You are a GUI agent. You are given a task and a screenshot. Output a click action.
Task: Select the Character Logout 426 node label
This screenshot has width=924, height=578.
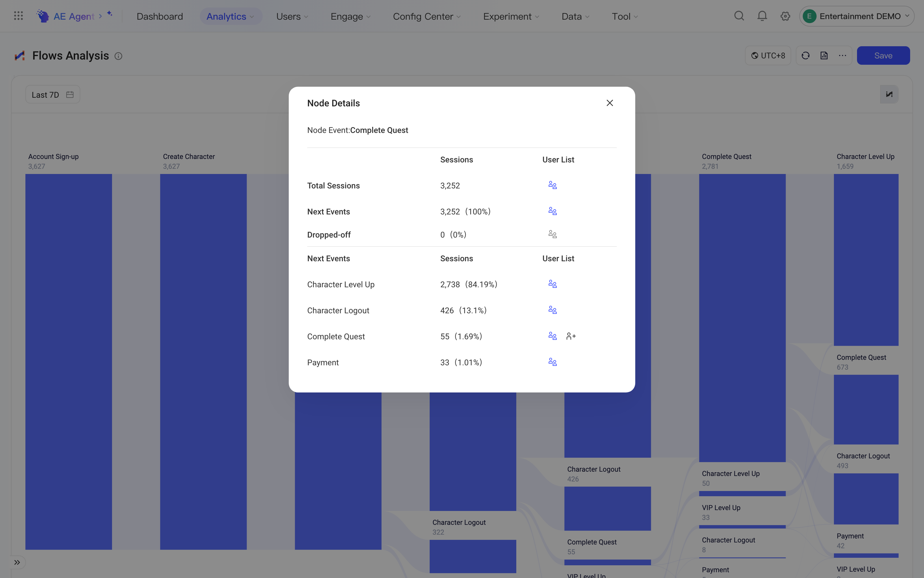[x=594, y=474]
